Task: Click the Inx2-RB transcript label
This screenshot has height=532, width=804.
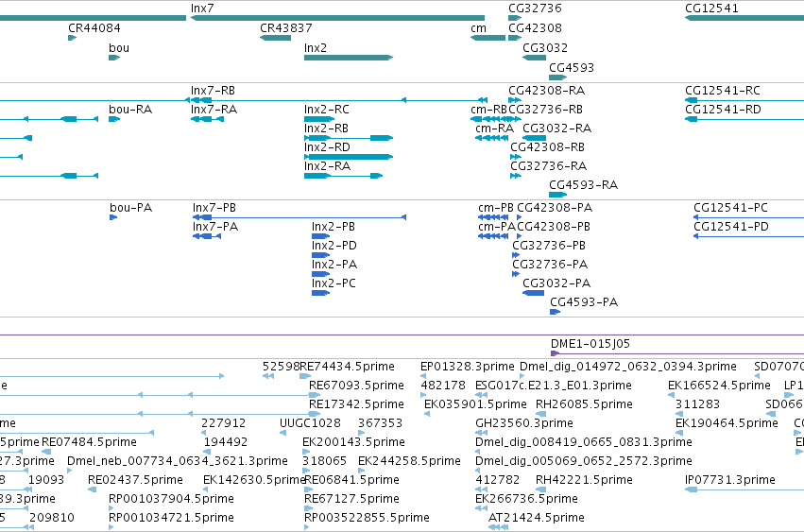Action: click(x=326, y=129)
